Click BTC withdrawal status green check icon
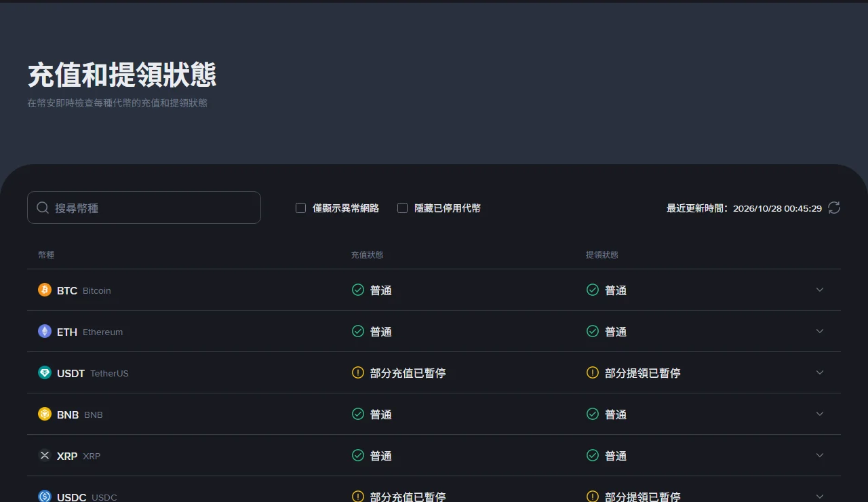 593,290
